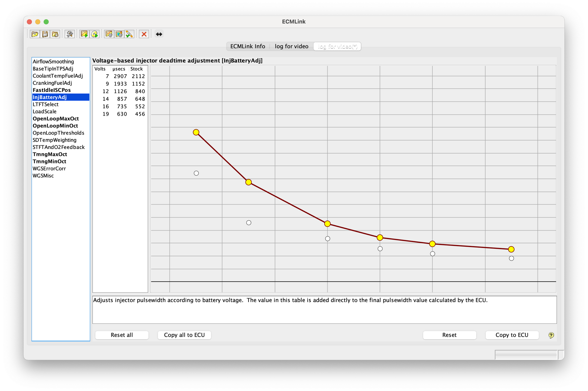Click the red X toolbar icon
The height and width of the screenshot is (391, 588).
point(144,34)
